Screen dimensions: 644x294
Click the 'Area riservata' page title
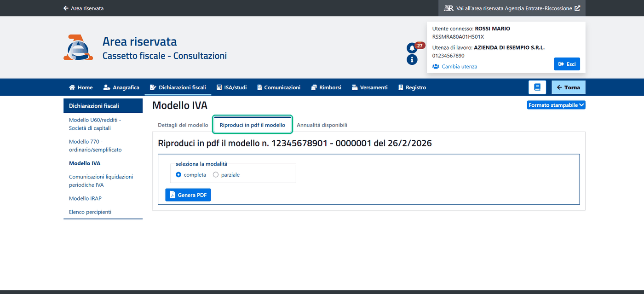(139, 41)
